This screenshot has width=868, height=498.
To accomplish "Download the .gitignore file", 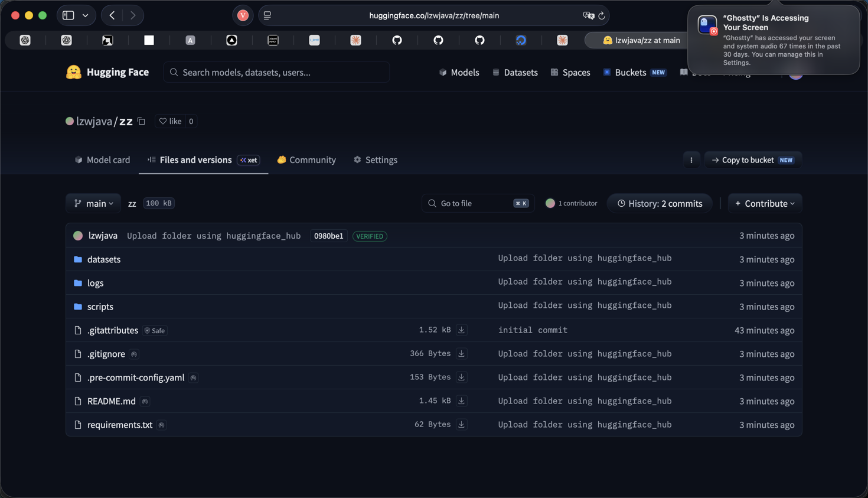I will [461, 354].
